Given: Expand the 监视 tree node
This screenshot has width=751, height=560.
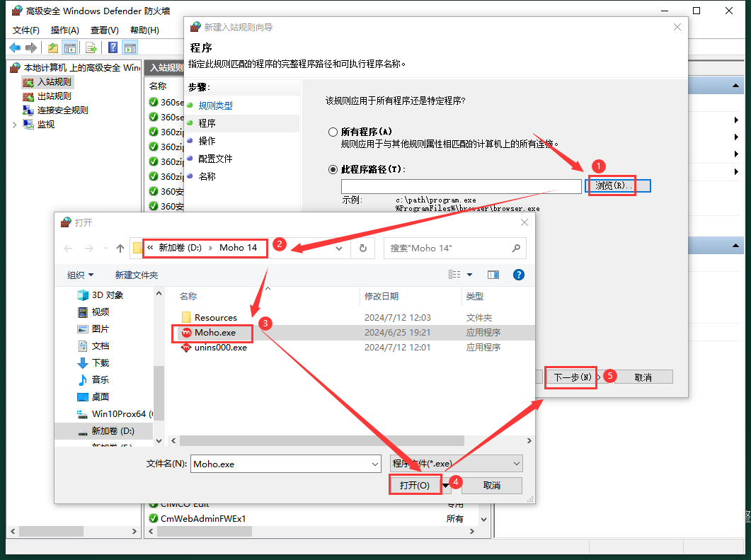Looking at the screenshot, I should click(14, 125).
